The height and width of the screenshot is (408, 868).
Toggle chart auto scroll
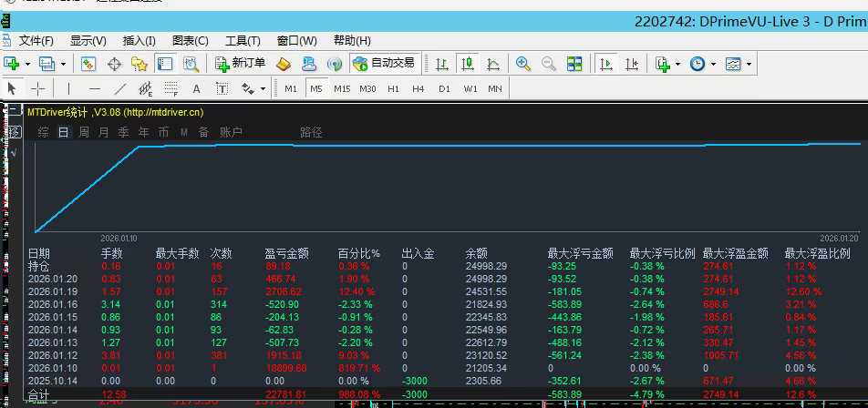tap(606, 64)
